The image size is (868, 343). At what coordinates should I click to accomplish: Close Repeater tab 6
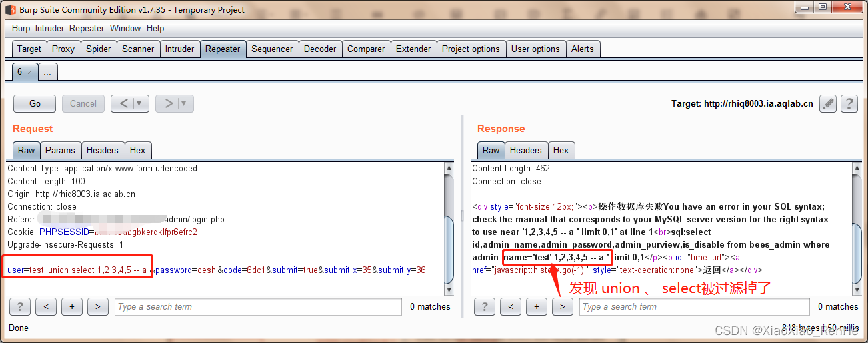(x=29, y=72)
